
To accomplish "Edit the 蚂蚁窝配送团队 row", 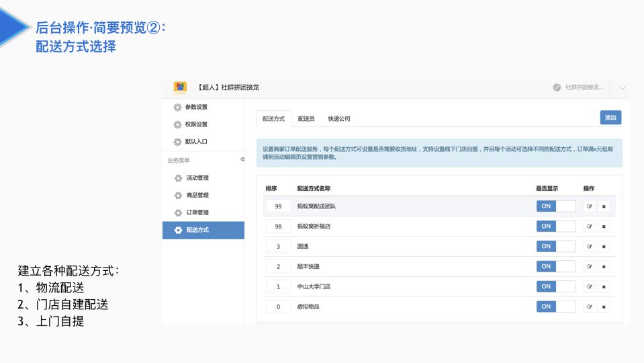I will 590,206.
